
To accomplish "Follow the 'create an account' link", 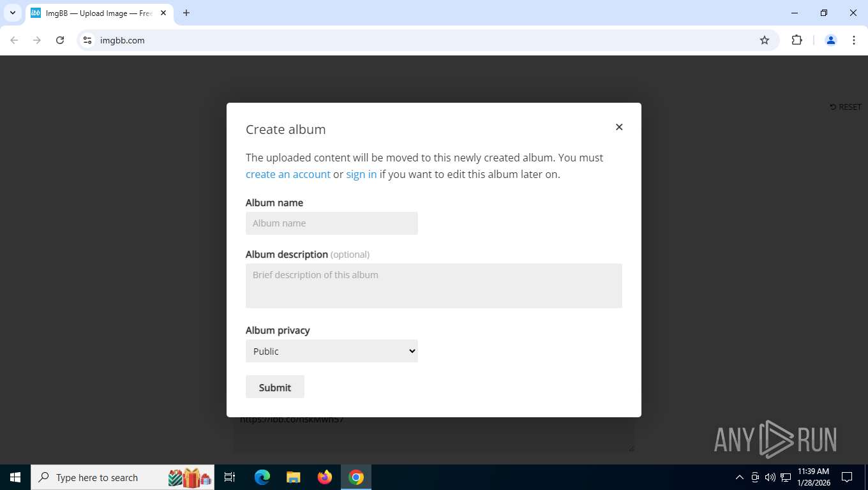I will [x=288, y=174].
